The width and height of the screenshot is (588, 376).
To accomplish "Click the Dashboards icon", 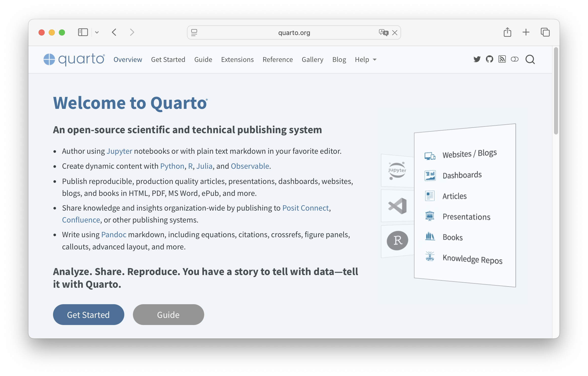I will (x=430, y=176).
